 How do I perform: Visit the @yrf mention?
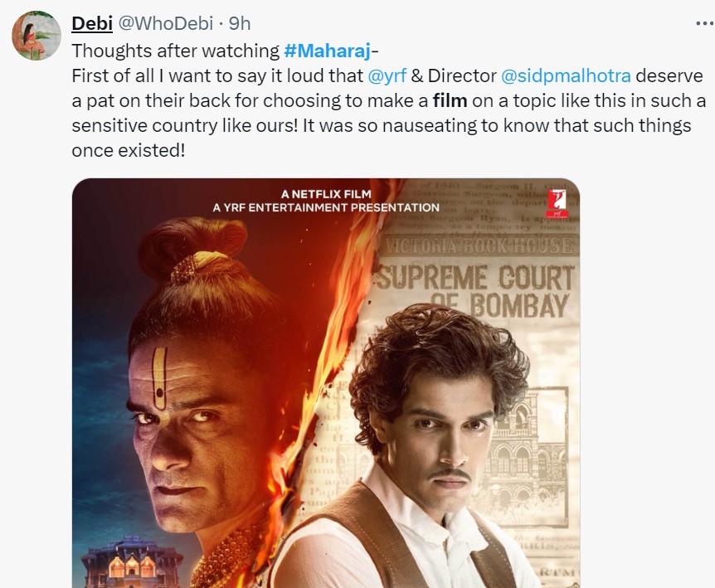(x=385, y=76)
